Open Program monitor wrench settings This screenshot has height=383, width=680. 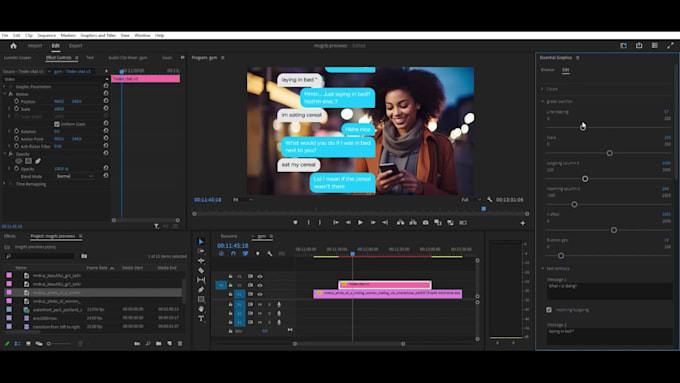tap(489, 200)
